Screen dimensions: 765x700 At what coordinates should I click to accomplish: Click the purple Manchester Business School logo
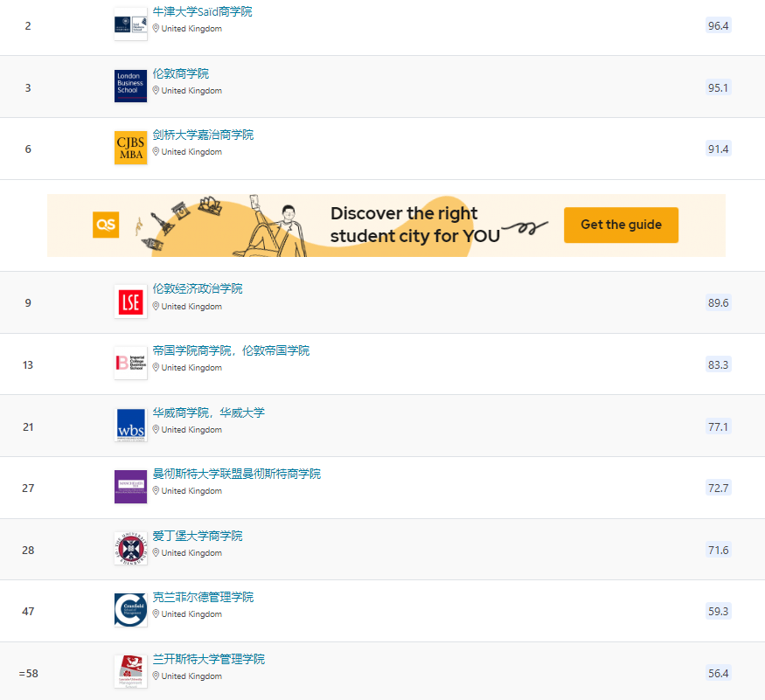[130, 486]
